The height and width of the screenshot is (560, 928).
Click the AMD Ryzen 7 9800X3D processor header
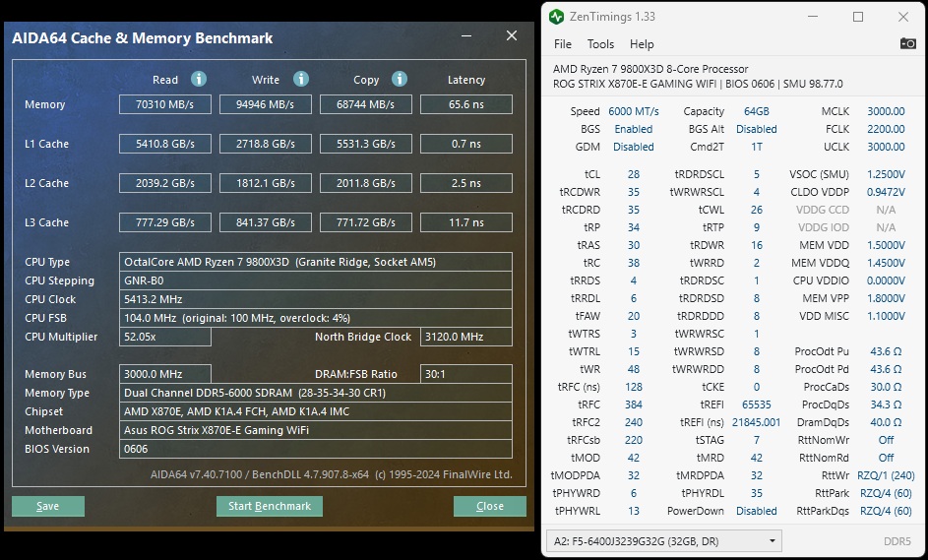pos(650,69)
